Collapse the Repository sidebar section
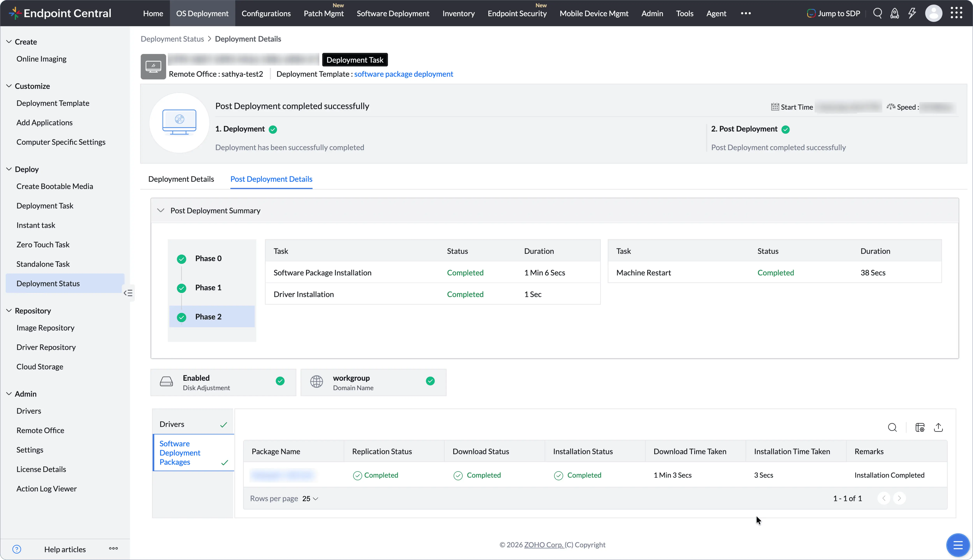Image resolution: width=973 pixels, height=560 pixels. [9, 310]
